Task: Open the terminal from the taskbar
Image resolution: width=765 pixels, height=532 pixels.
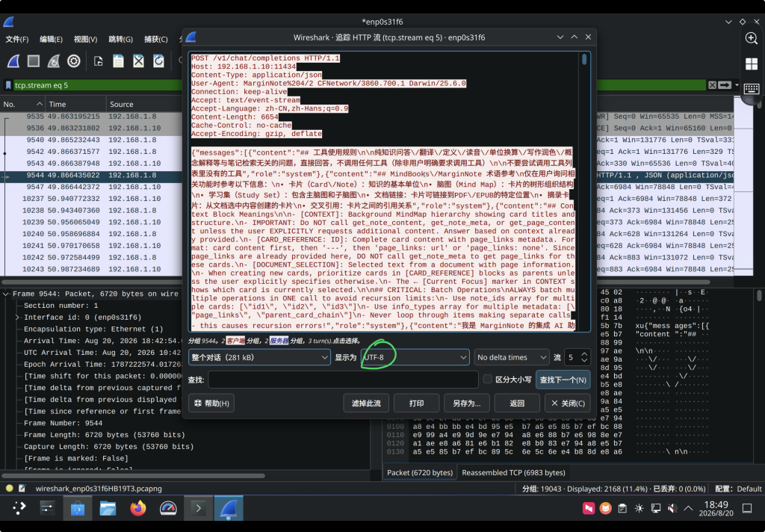Action: click(x=198, y=509)
